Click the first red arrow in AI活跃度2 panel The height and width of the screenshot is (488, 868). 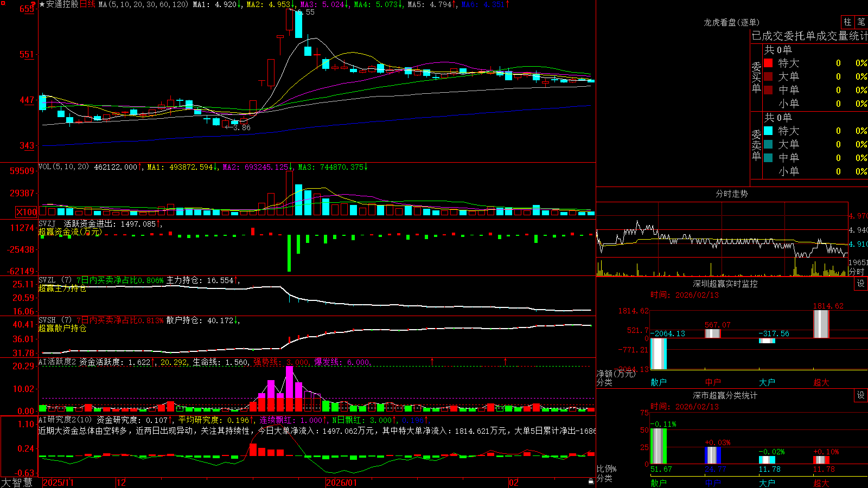click(432, 361)
